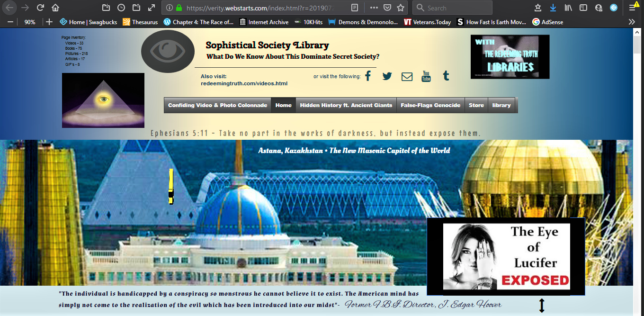The height and width of the screenshot is (316, 644).
Task: Open the Twitter bird icon link
Action: pyautogui.click(x=387, y=76)
